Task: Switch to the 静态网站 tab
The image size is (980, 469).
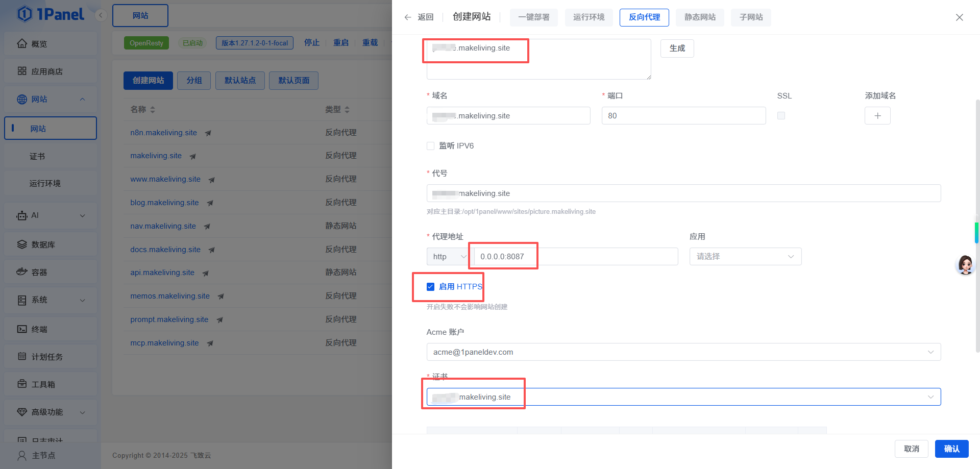Action: point(700,17)
